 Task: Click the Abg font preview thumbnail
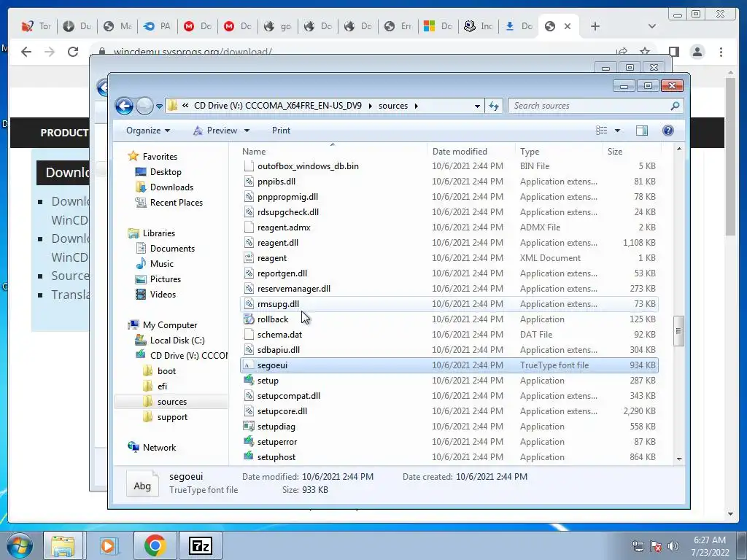142,484
